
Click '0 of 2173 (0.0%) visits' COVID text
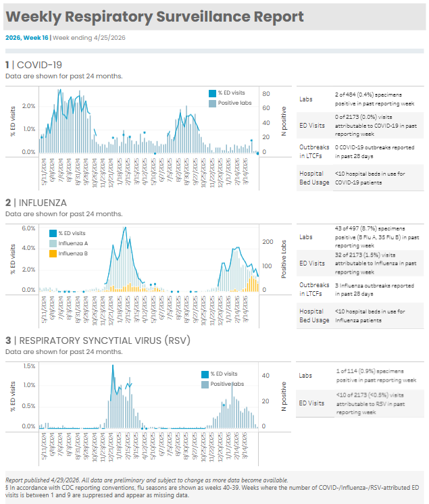[363, 117]
